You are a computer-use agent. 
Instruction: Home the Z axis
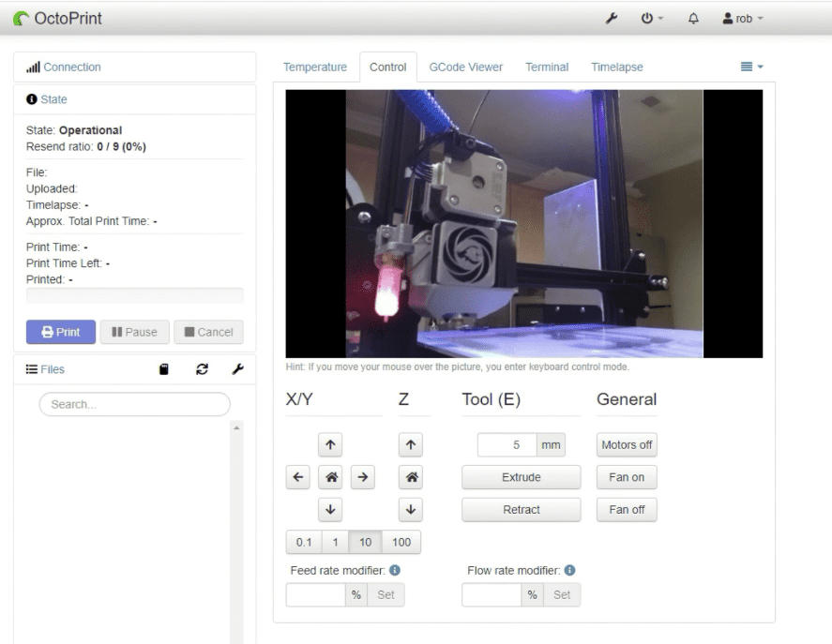tap(411, 477)
